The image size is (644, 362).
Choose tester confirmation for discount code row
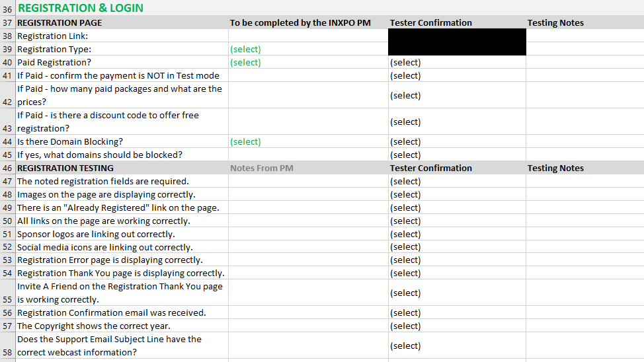coord(405,122)
